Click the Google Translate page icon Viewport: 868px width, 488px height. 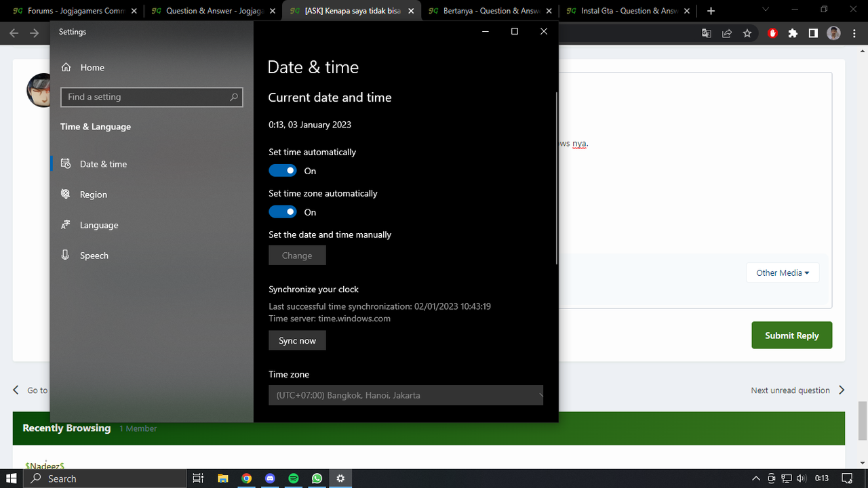(707, 33)
